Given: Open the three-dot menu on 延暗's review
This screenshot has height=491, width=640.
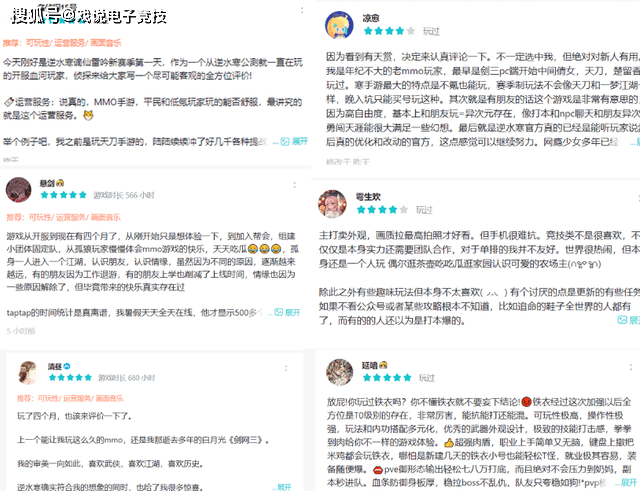Looking at the screenshot, I should [631, 367].
